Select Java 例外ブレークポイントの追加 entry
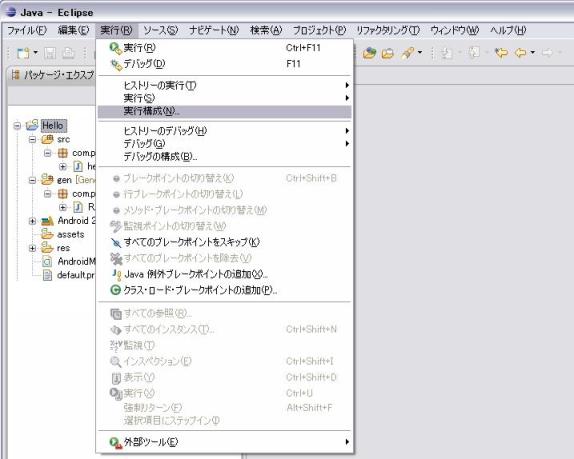Image resolution: width=574 pixels, height=459 pixels. [x=224, y=274]
